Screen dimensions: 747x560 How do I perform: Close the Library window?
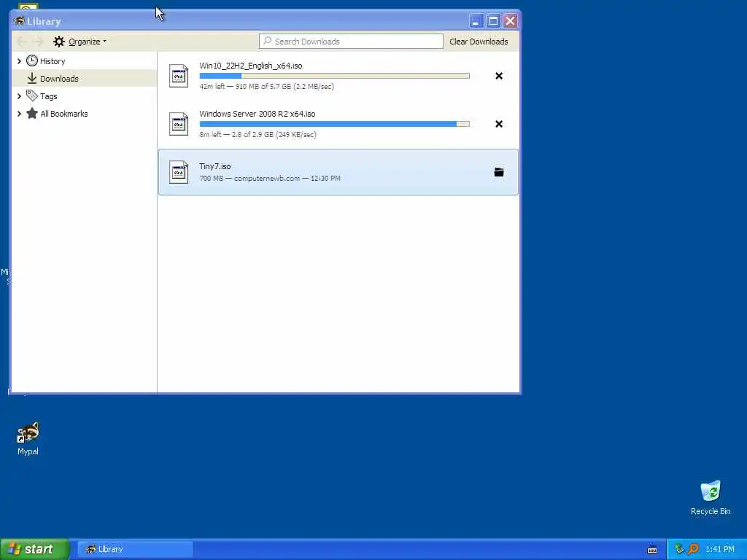(x=510, y=21)
